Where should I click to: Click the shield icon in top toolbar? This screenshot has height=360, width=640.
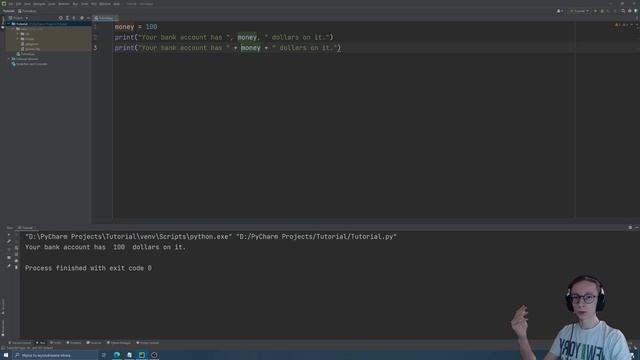(636, 11)
